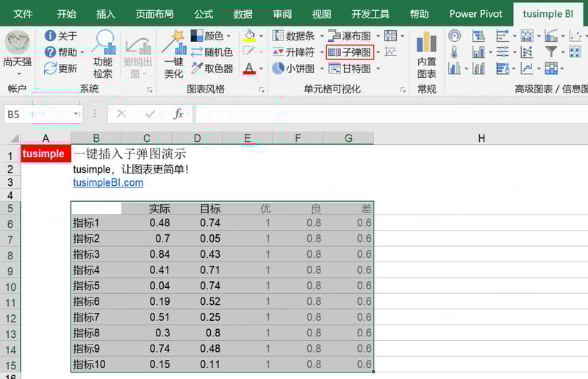Viewport: 588px width, 379px height.
Task: Click the 更新 refresh update icon
Action: point(50,68)
